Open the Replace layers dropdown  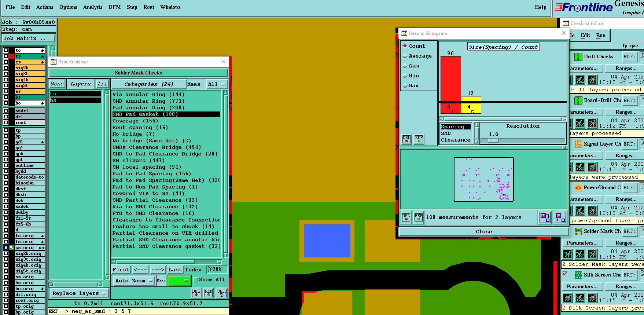(79, 293)
